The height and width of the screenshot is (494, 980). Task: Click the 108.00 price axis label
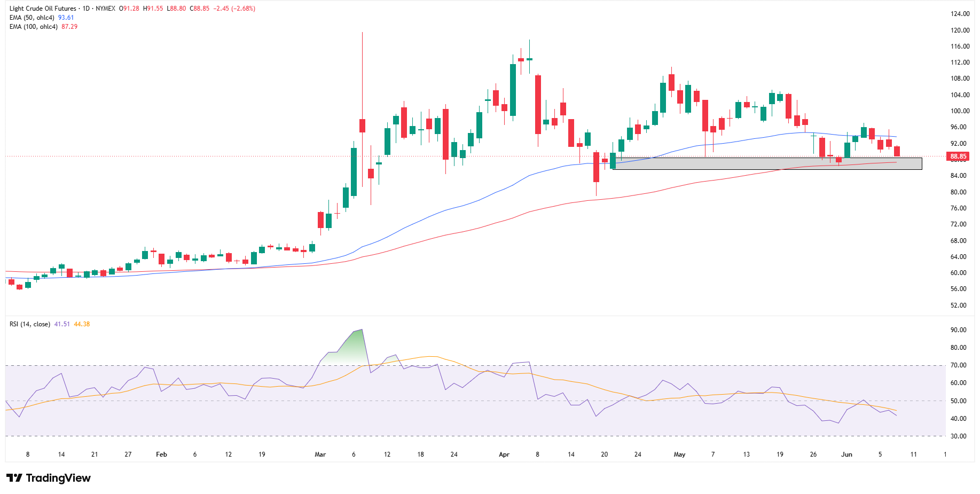pyautogui.click(x=960, y=79)
